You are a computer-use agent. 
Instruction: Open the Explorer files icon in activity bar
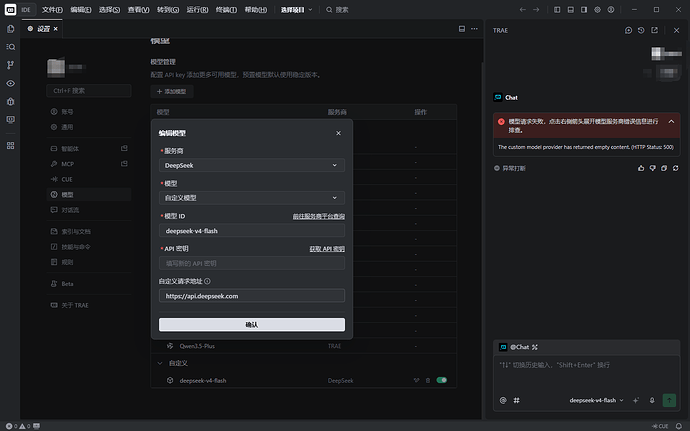click(x=11, y=29)
